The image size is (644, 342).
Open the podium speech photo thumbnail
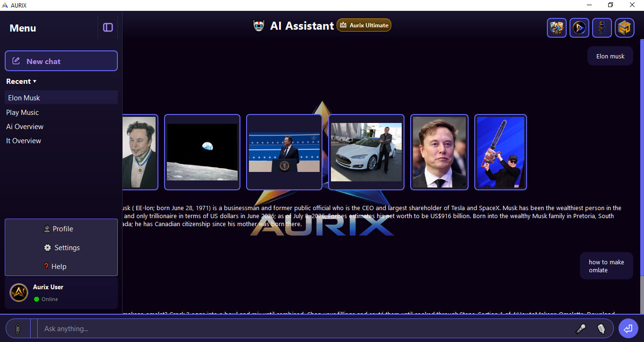(x=284, y=152)
